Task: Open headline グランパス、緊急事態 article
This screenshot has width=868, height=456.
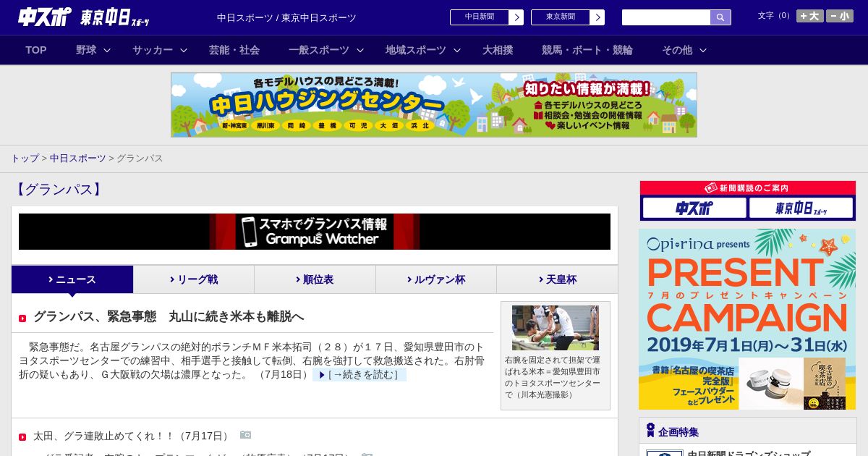Action: click(x=169, y=316)
